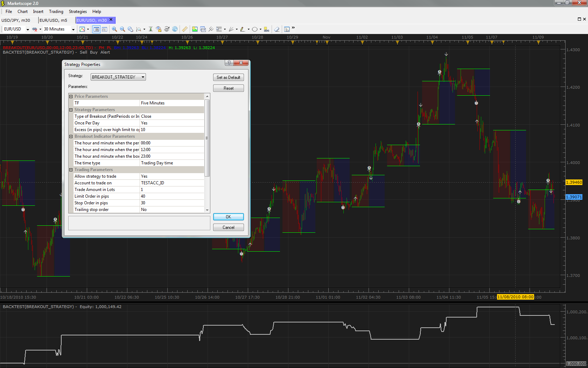This screenshot has width=588, height=368.
Task: Collapse the Price Parameters group
Action: tap(71, 96)
